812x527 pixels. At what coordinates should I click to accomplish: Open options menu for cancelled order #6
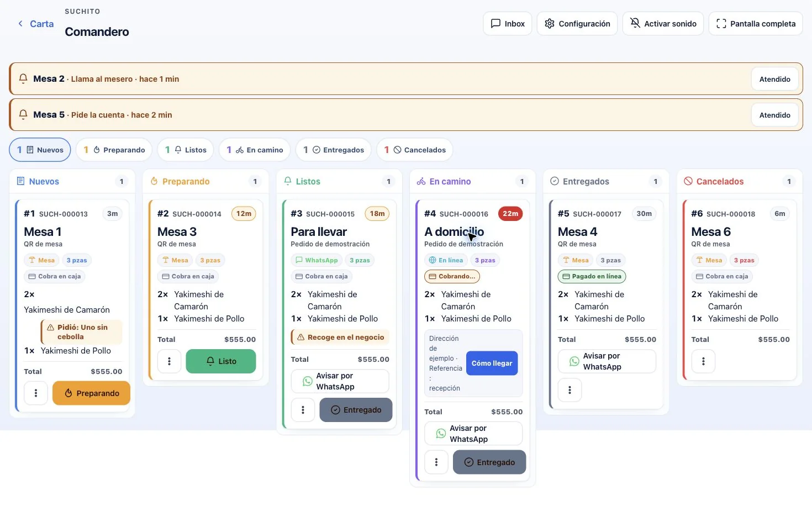click(703, 361)
